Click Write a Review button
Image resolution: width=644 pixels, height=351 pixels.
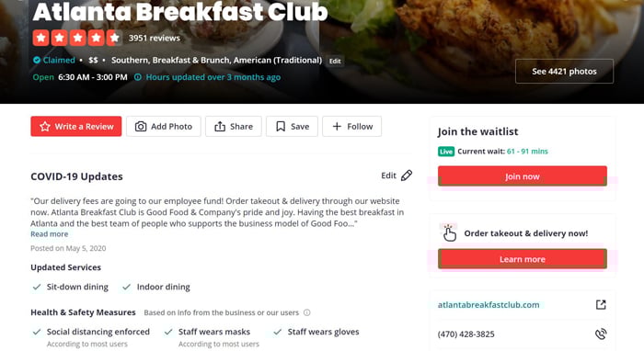pyautogui.click(x=76, y=126)
